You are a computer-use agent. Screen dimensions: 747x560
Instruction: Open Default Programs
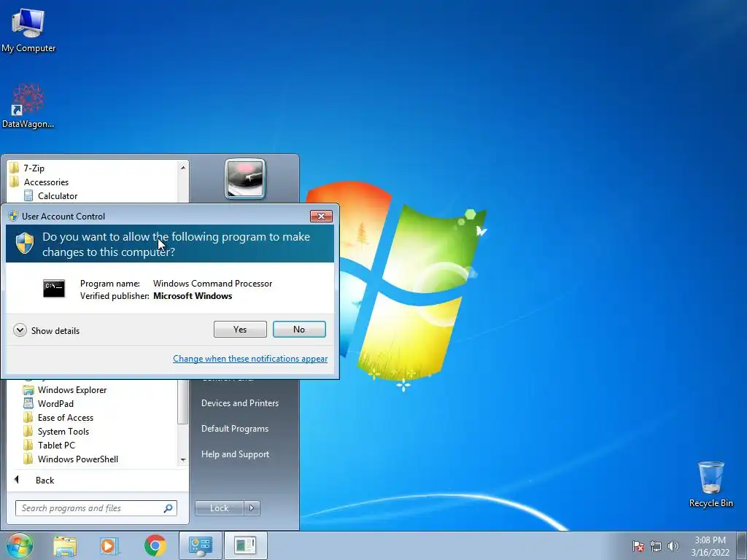point(235,429)
